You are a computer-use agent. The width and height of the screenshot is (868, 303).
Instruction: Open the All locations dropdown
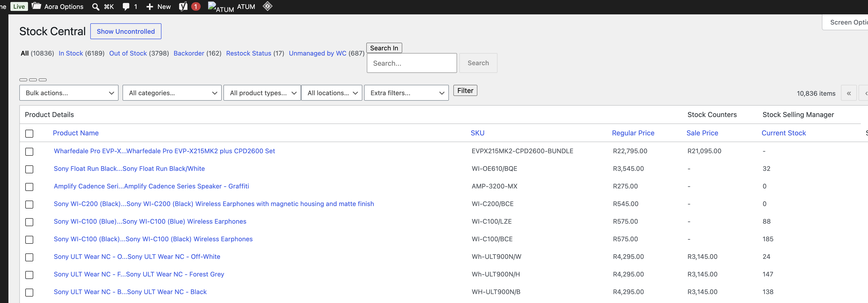point(332,93)
